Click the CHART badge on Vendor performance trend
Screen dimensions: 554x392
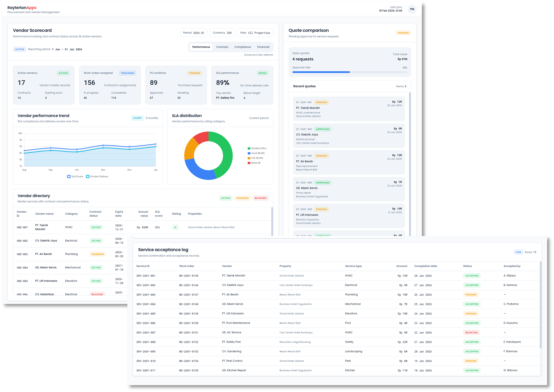(x=137, y=118)
